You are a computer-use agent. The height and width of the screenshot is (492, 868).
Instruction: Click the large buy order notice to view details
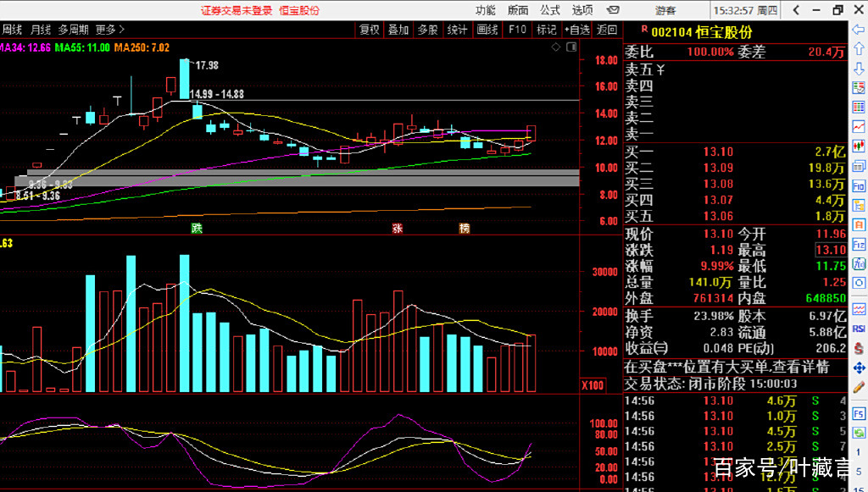pos(726,368)
